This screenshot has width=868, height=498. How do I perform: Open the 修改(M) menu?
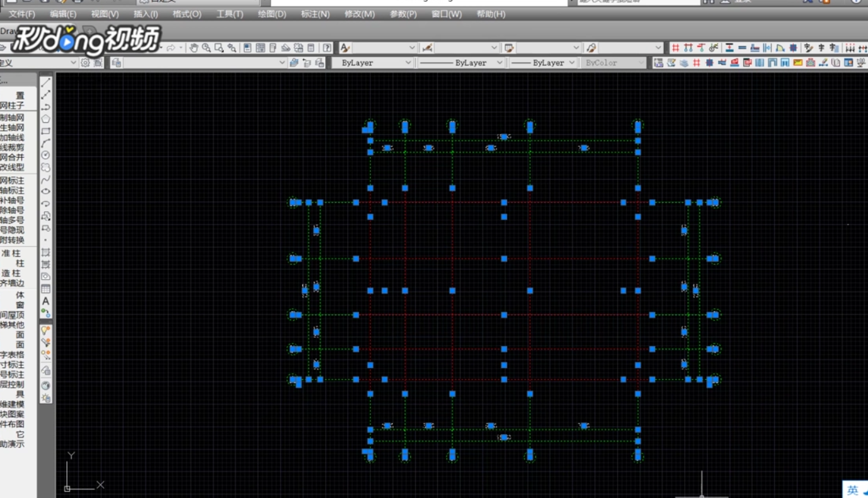point(359,14)
